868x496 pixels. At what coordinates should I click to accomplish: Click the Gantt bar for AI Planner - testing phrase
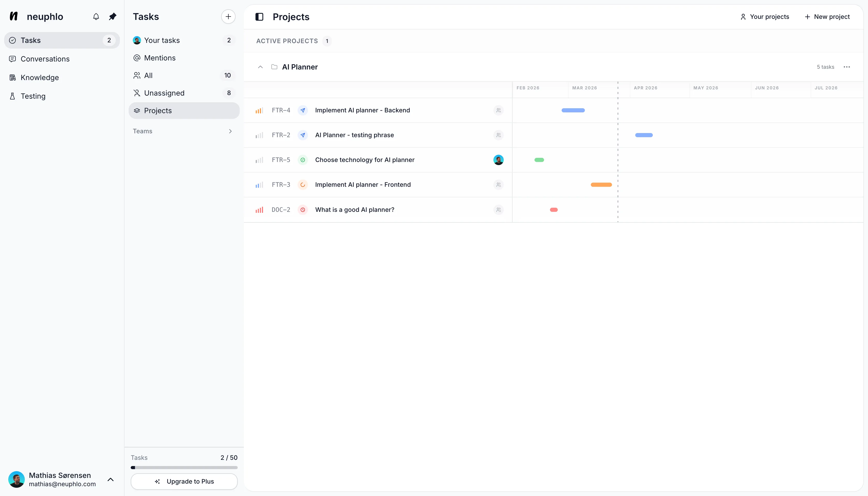tap(644, 135)
